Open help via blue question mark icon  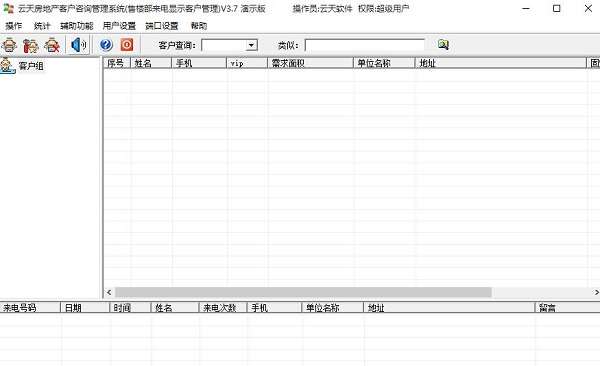tap(106, 45)
